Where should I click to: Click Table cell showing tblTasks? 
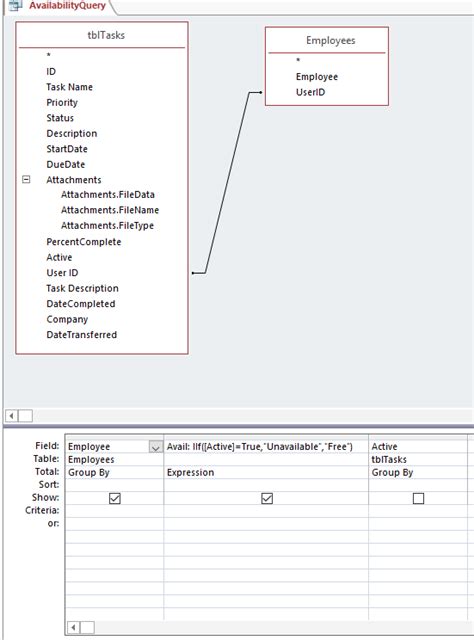(418, 460)
